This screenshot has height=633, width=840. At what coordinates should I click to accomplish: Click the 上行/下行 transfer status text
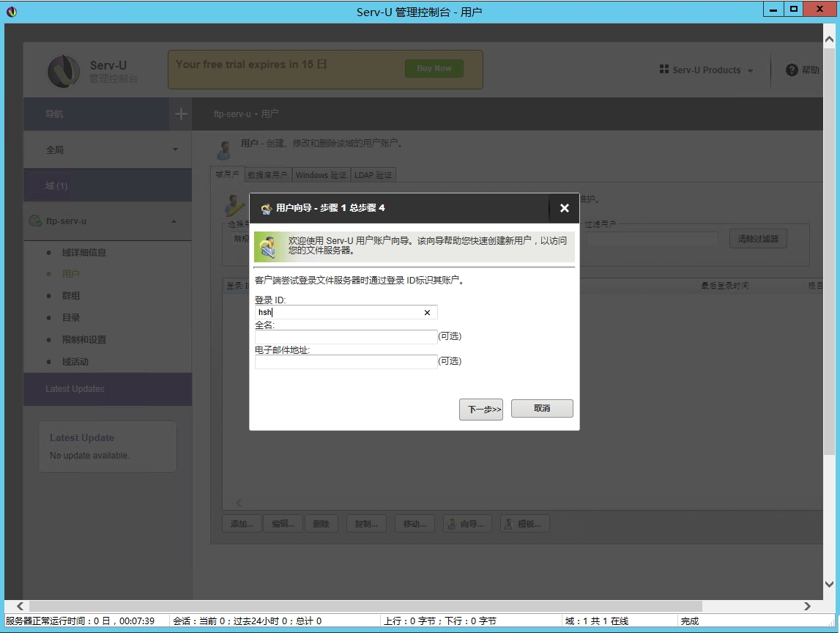pyautogui.click(x=440, y=621)
